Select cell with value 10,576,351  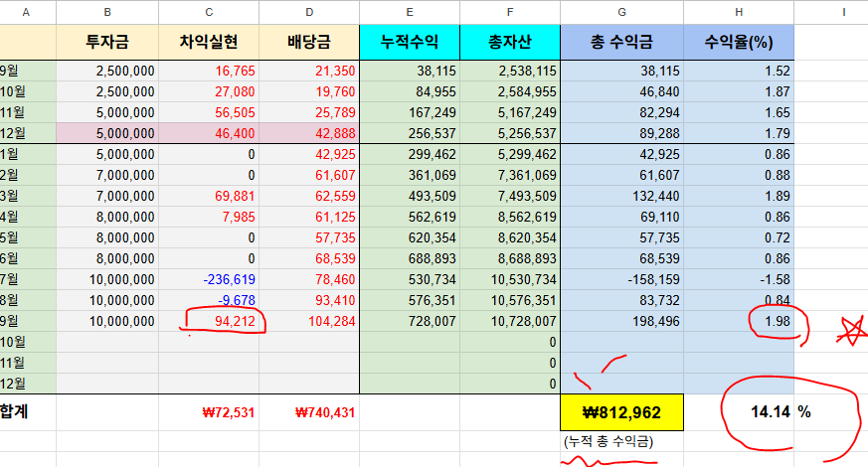pos(510,300)
